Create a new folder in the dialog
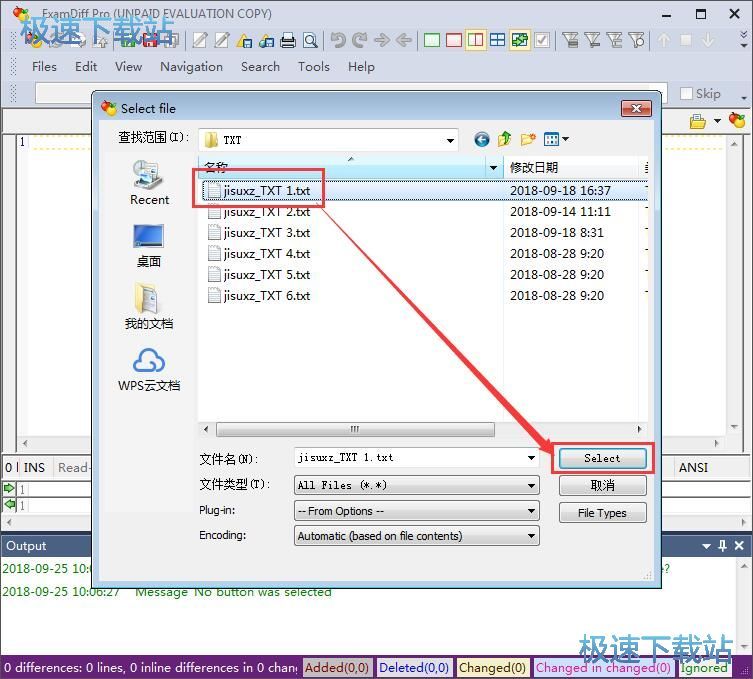753x679 pixels. point(528,140)
